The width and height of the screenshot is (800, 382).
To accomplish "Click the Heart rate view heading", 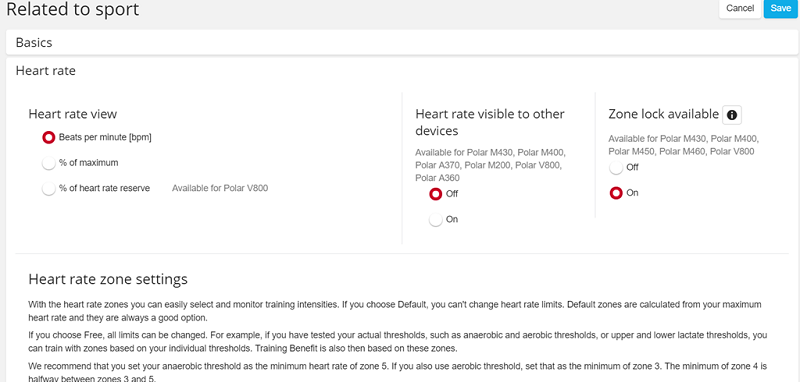I will (73, 114).
